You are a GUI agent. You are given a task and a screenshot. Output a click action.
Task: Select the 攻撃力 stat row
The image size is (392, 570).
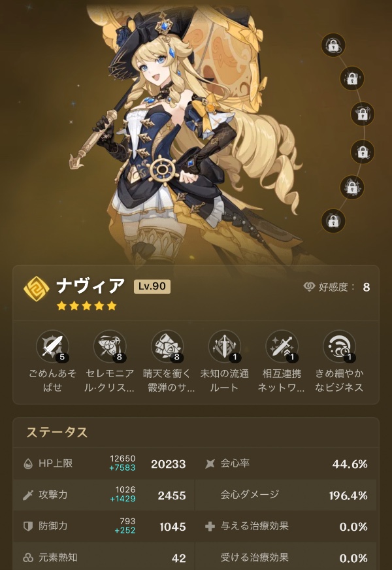tap(104, 495)
